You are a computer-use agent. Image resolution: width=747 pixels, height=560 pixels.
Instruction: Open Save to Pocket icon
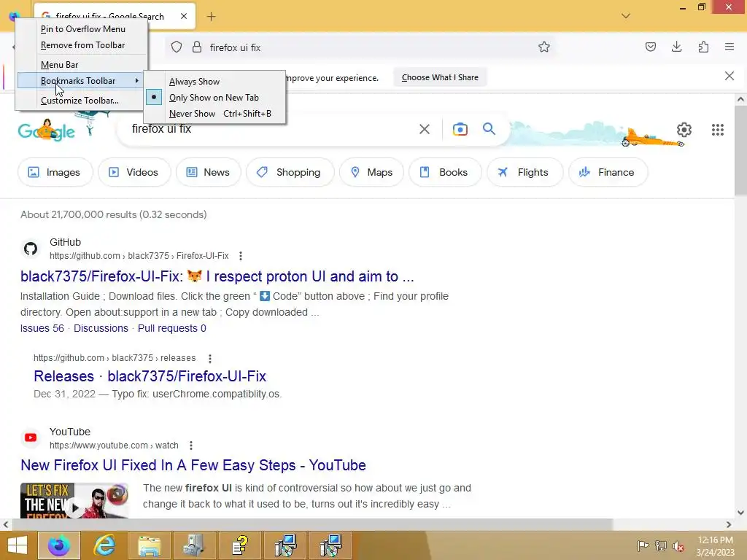(650, 47)
